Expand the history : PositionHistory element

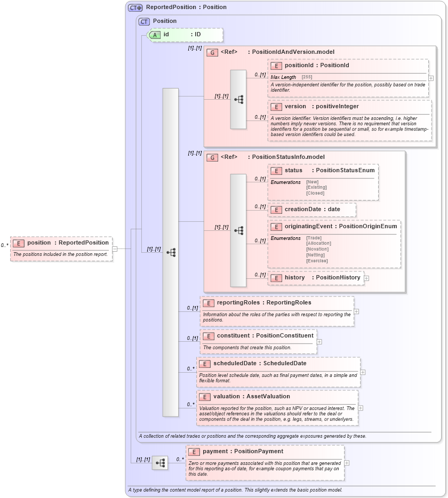[366, 277]
